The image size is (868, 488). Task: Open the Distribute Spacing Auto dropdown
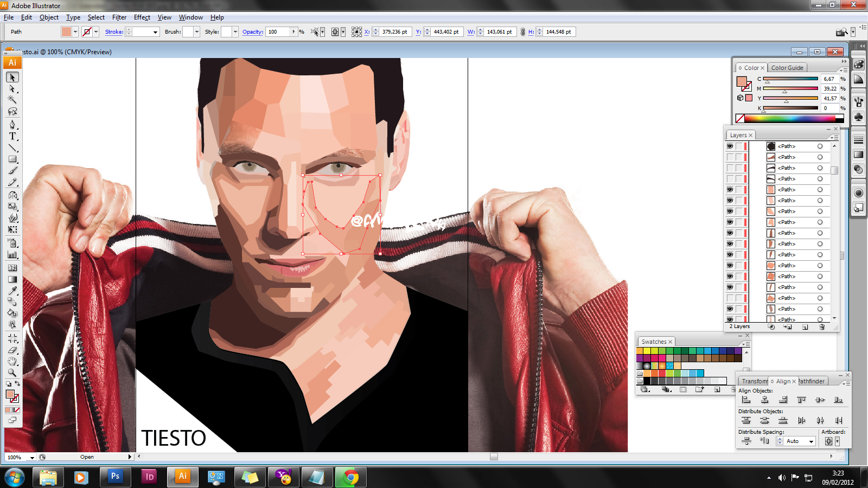(811, 441)
